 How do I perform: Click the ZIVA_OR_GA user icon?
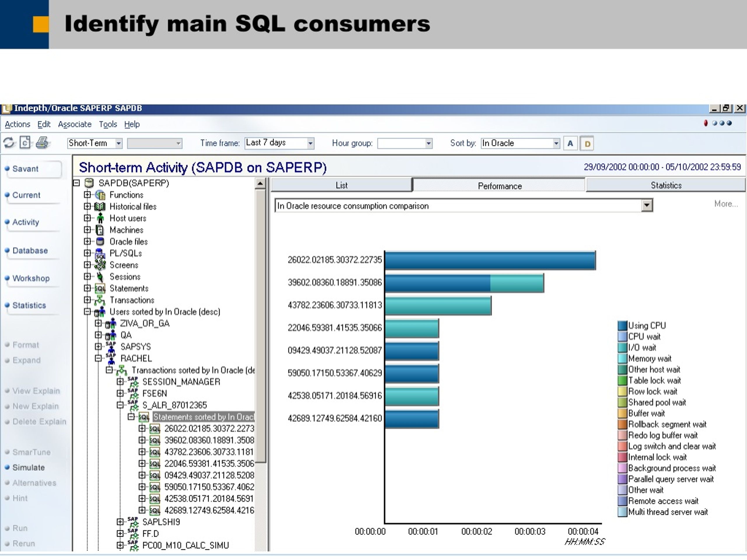[111, 323]
